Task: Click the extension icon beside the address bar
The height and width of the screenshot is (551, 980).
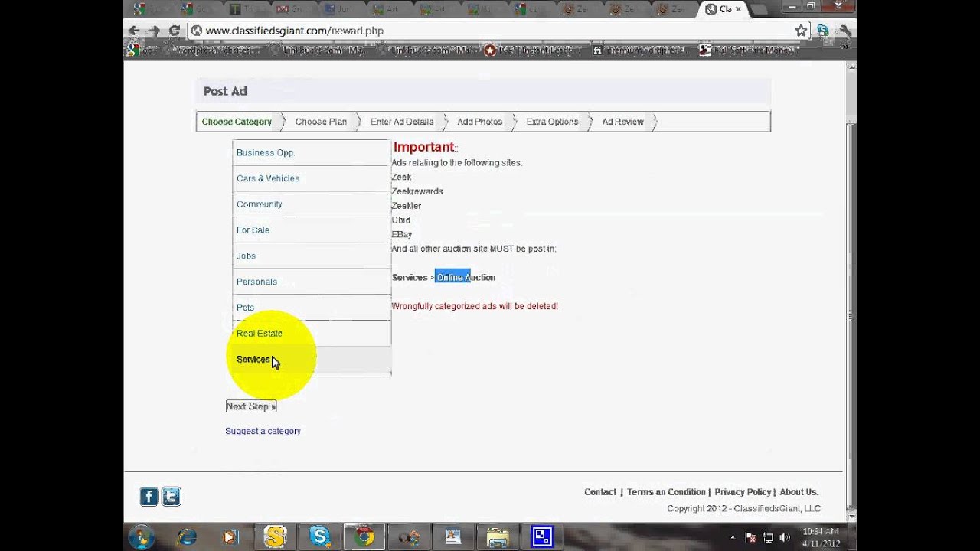Action: pos(822,30)
